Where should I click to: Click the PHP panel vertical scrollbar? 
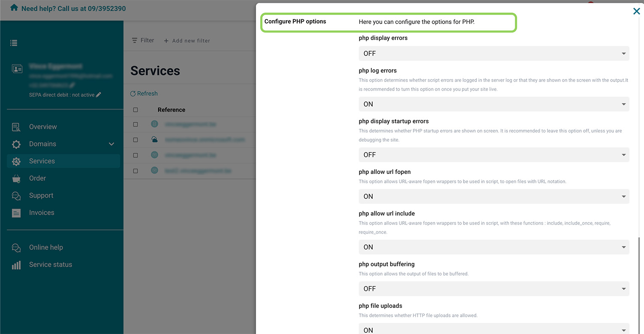coord(639,285)
